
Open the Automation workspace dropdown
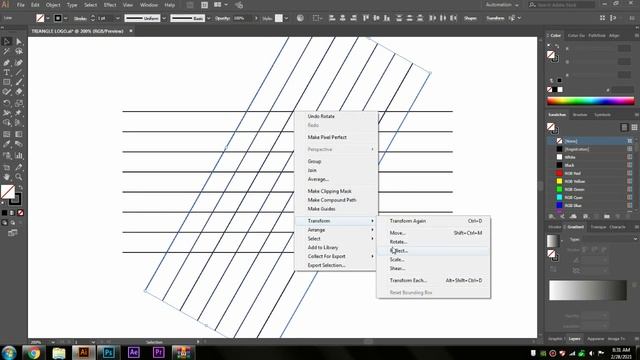[502, 5]
